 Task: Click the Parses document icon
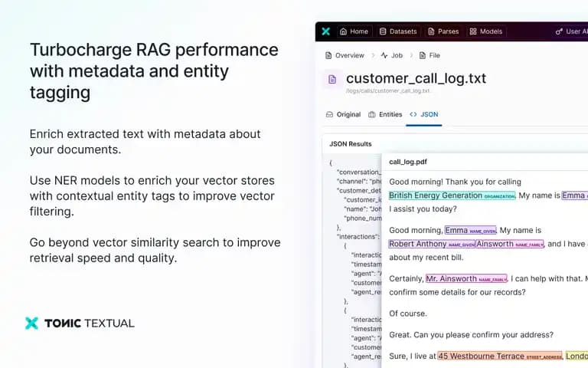coord(431,31)
